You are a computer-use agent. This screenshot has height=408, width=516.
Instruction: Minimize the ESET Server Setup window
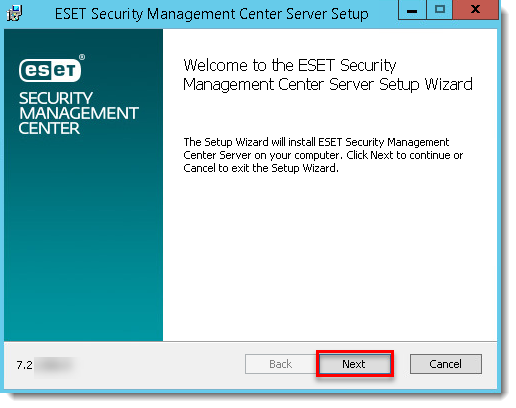coord(412,10)
